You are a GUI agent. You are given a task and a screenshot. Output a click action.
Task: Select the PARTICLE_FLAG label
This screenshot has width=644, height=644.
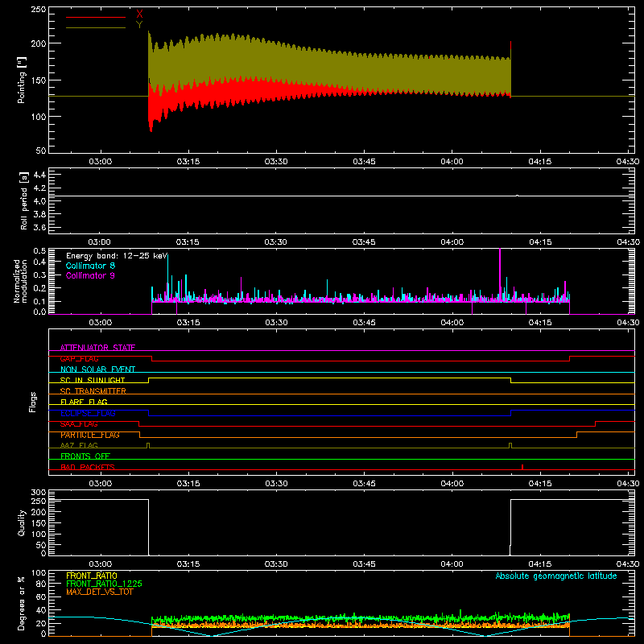90,435
